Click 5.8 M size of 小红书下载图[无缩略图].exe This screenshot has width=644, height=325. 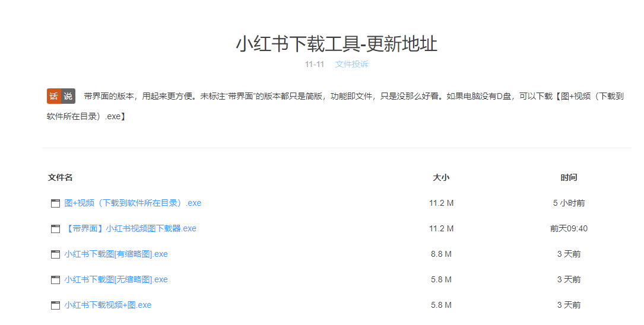click(x=441, y=279)
